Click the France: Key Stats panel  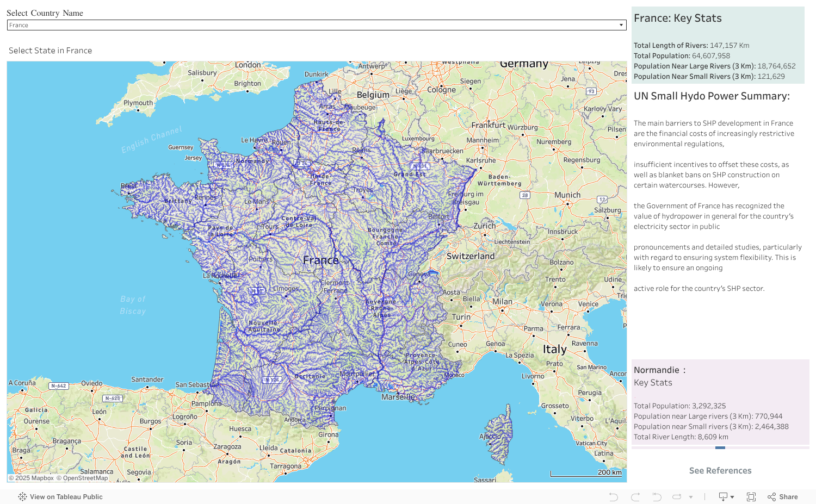[718, 46]
